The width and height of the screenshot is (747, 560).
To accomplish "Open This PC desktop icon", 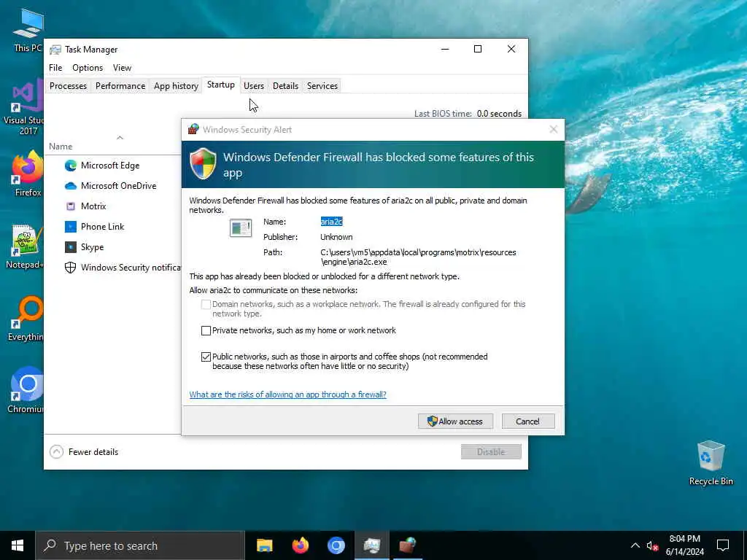I will [28, 29].
